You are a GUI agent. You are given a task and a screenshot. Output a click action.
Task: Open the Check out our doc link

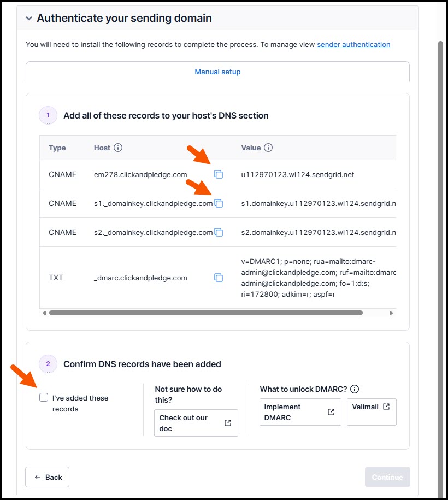click(196, 423)
